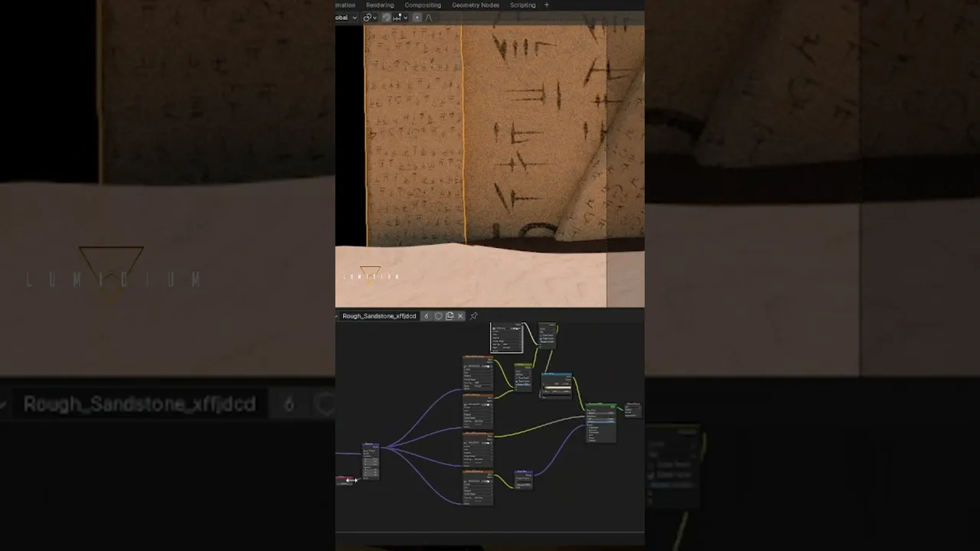Open the proportional editing falloff icon
The width and height of the screenshot is (980, 551).
(428, 18)
